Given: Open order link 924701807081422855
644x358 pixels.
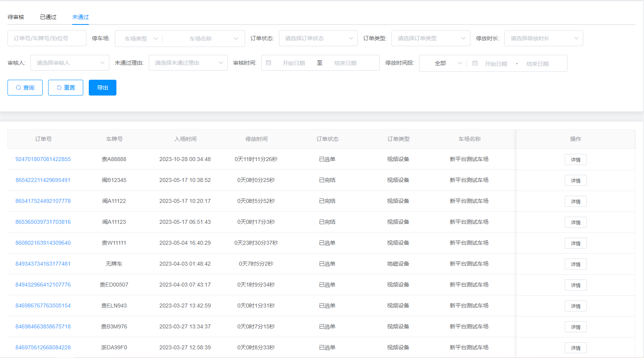Looking at the screenshot, I should 43,159.
